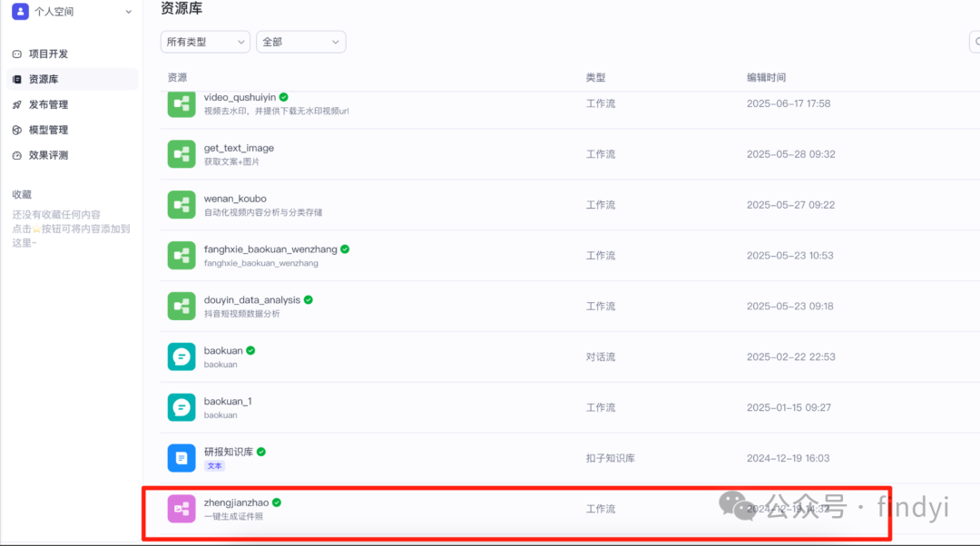980x546 pixels.
Task: Open 发布管理 in the sidebar
Action: [x=72, y=104]
